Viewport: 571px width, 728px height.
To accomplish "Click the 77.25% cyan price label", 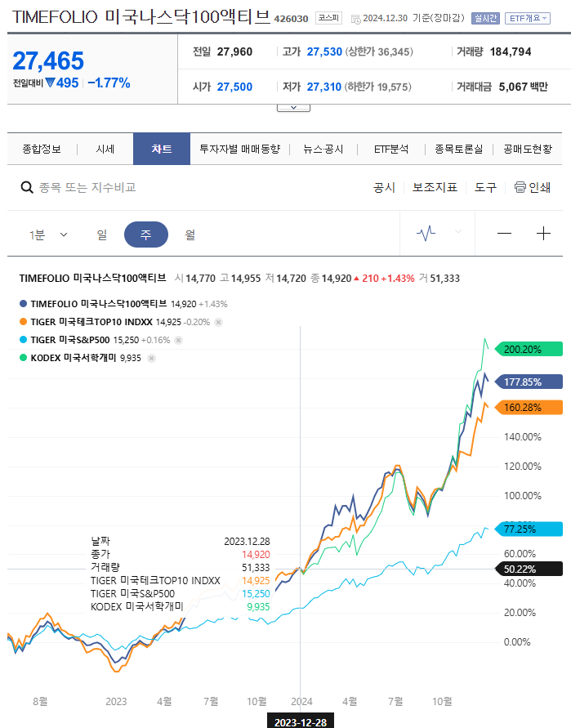I will pyautogui.click(x=529, y=529).
